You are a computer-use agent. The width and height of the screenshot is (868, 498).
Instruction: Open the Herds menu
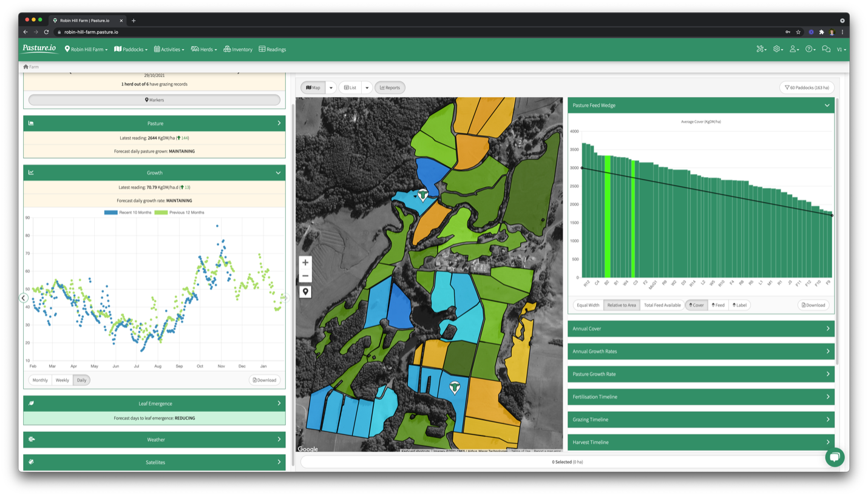[204, 49]
